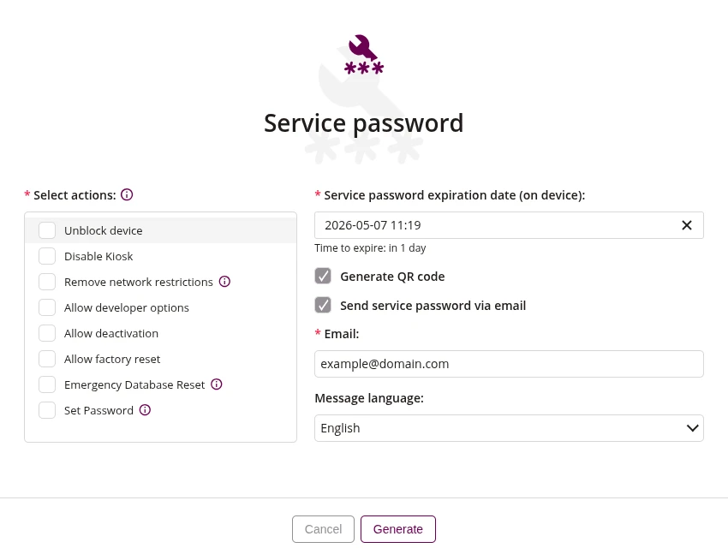Click the wrench service password icon
The image size is (728, 560).
pos(364,54)
